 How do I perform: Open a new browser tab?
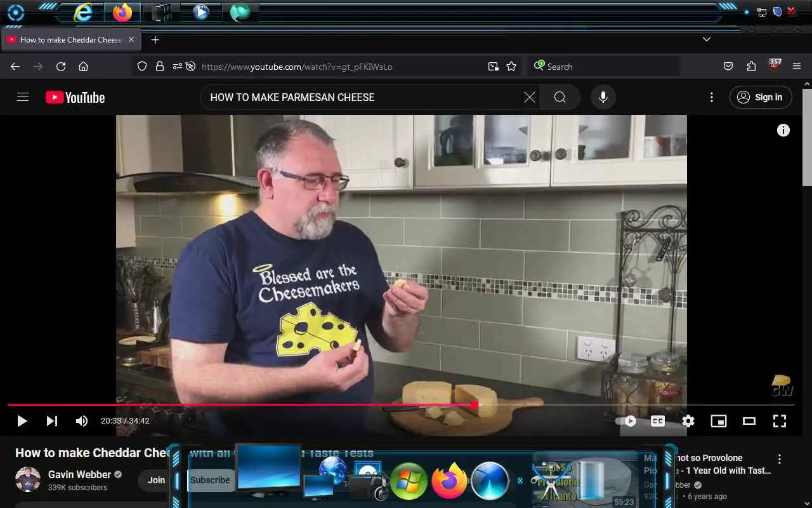pyautogui.click(x=155, y=39)
